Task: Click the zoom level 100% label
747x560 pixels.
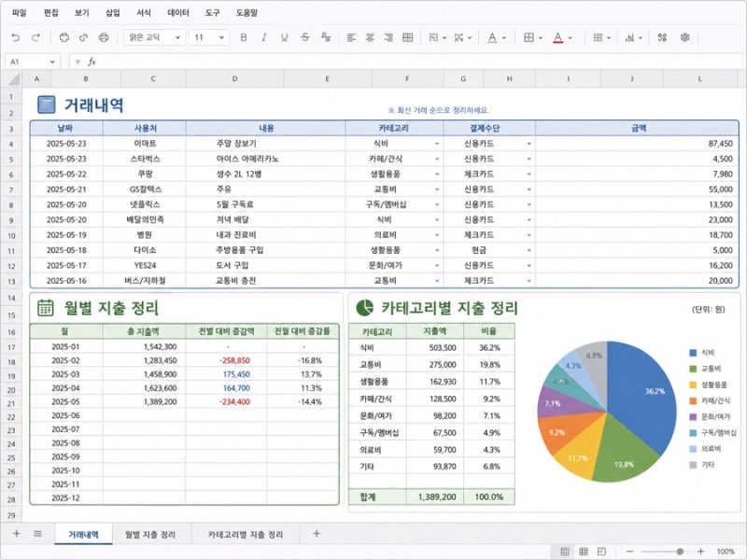Action: [726, 552]
